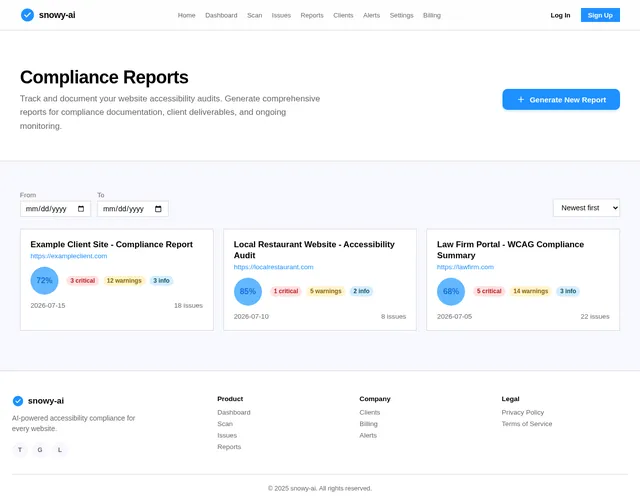The width and height of the screenshot is (640, 504).
Task: Click the 68% score circle
Action: tap(451, 291)
